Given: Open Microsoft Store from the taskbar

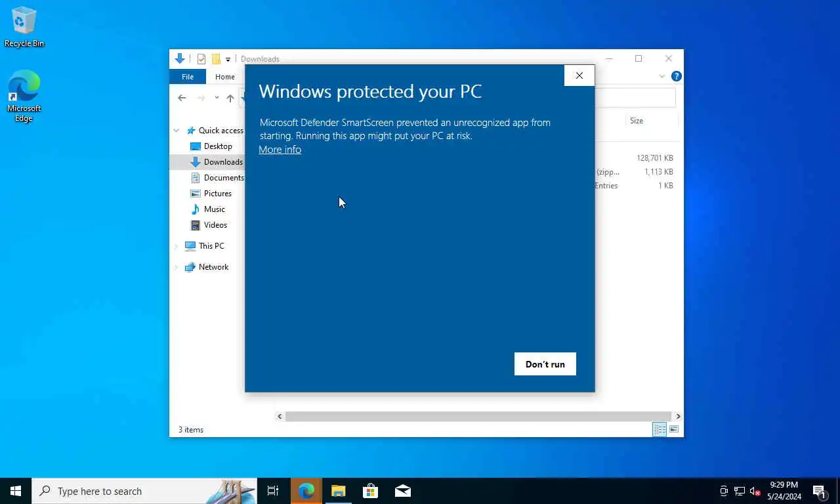Looking at the screenshot, I should pyautogui.click(x=371, y=491).
